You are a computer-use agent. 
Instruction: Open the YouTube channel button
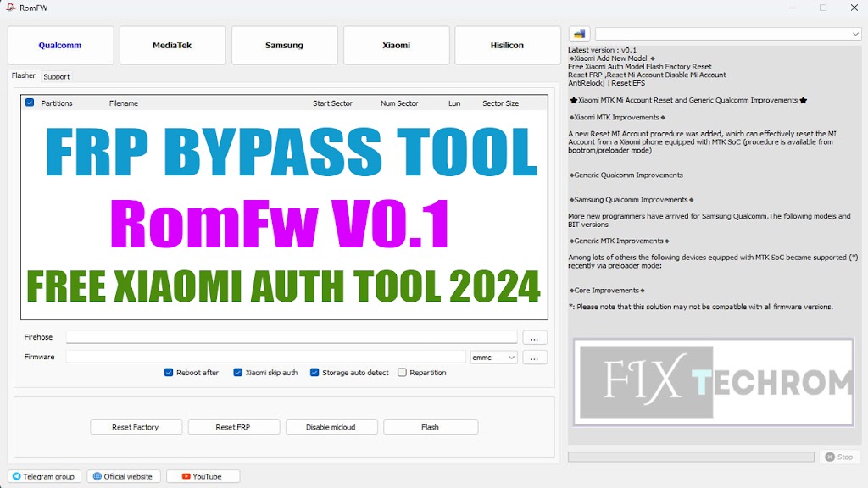[203, 476]
